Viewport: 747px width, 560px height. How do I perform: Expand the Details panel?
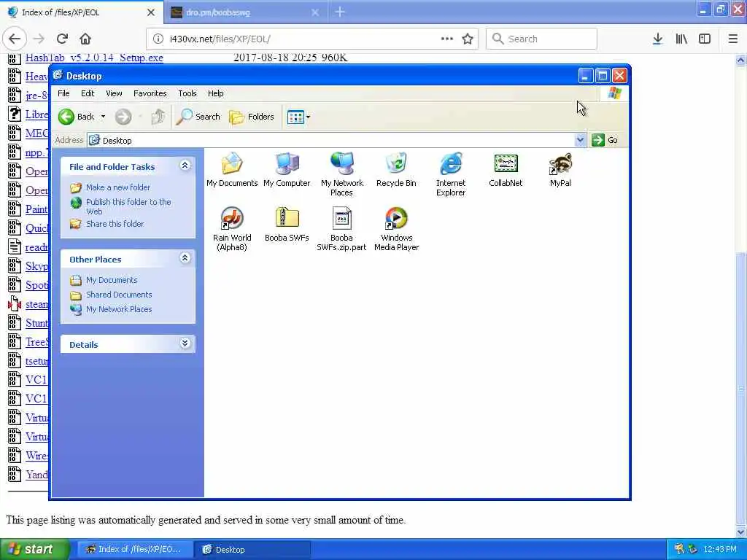click(185, 343)
